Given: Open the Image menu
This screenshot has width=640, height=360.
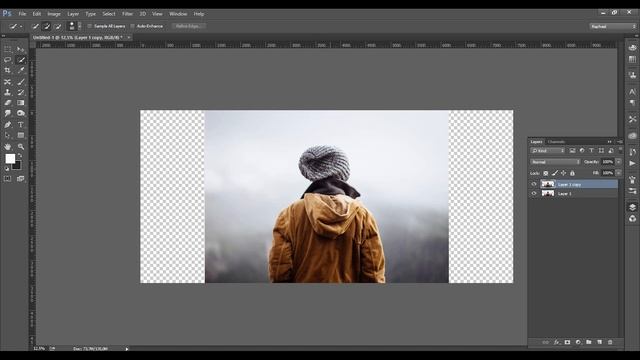Looking at the screenshot, I should [54, 14].
